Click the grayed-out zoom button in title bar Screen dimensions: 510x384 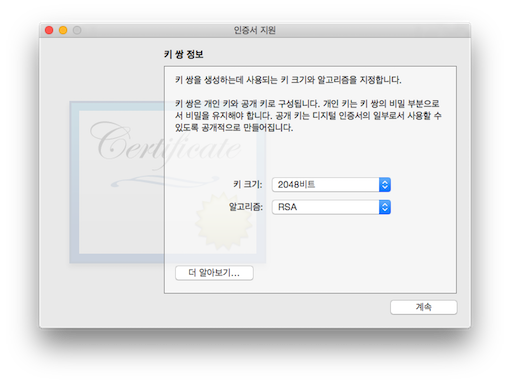click(x=77, y=30)
